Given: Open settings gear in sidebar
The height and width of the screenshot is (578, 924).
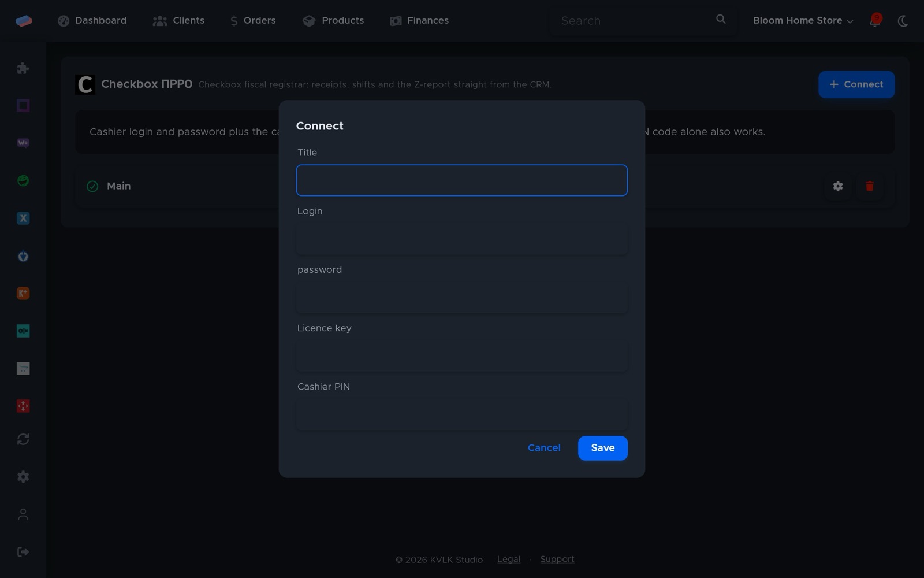Looking at the screenshot, I should (x=23, y=477).
